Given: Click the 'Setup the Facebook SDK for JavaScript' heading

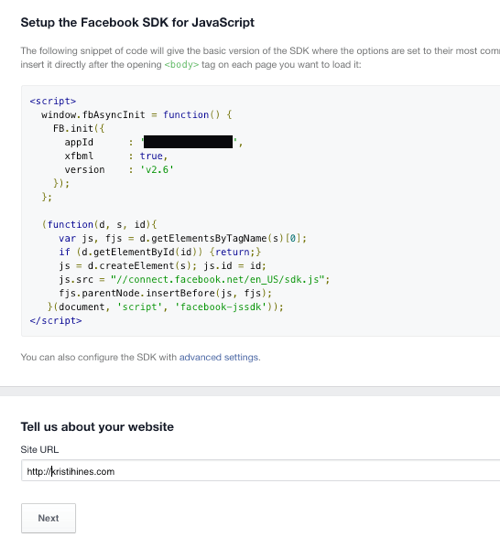Looking at the screenshot, I should 138,22.
